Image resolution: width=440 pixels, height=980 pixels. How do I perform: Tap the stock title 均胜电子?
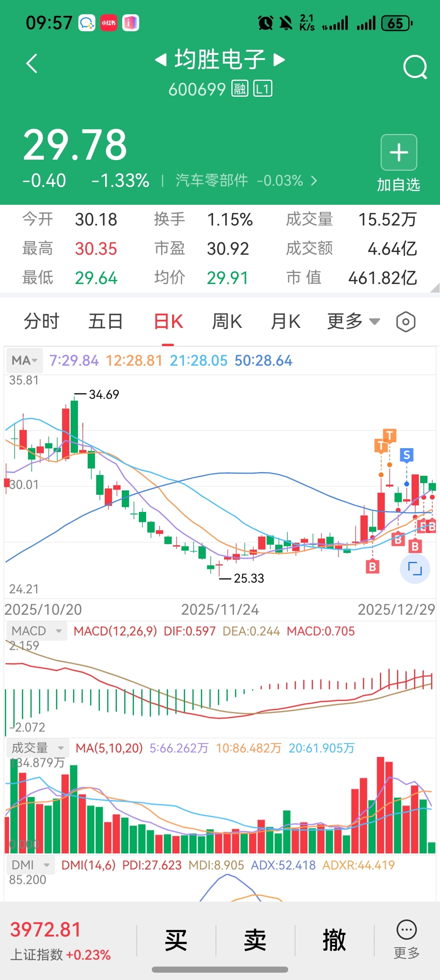point(220,60)
